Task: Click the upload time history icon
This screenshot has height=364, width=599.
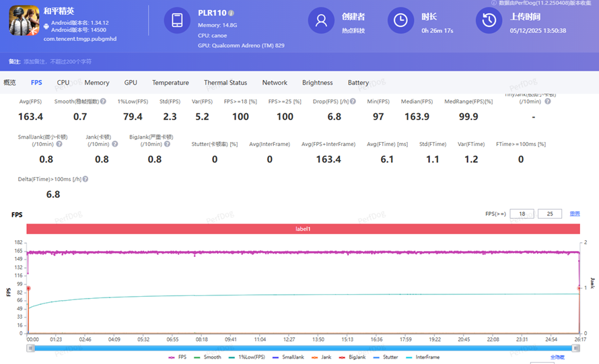Action: [x=489, y=20]
